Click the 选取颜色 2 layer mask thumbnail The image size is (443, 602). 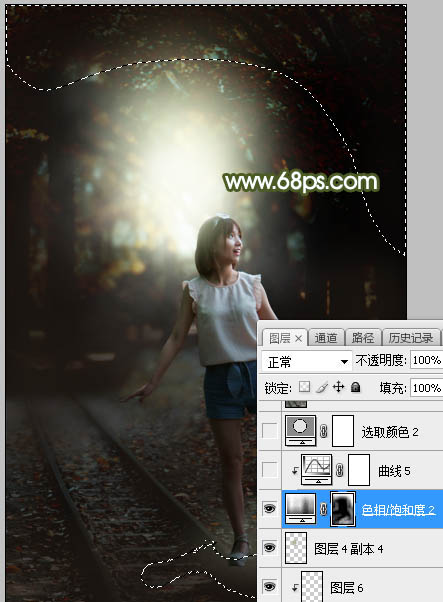pyautogui.click(x=343, y=431)
